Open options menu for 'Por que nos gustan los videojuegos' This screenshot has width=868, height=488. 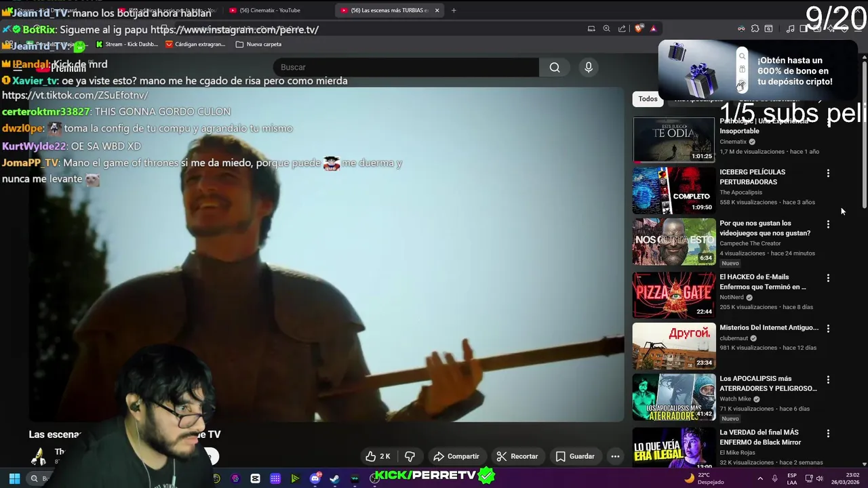coord(828,224)
